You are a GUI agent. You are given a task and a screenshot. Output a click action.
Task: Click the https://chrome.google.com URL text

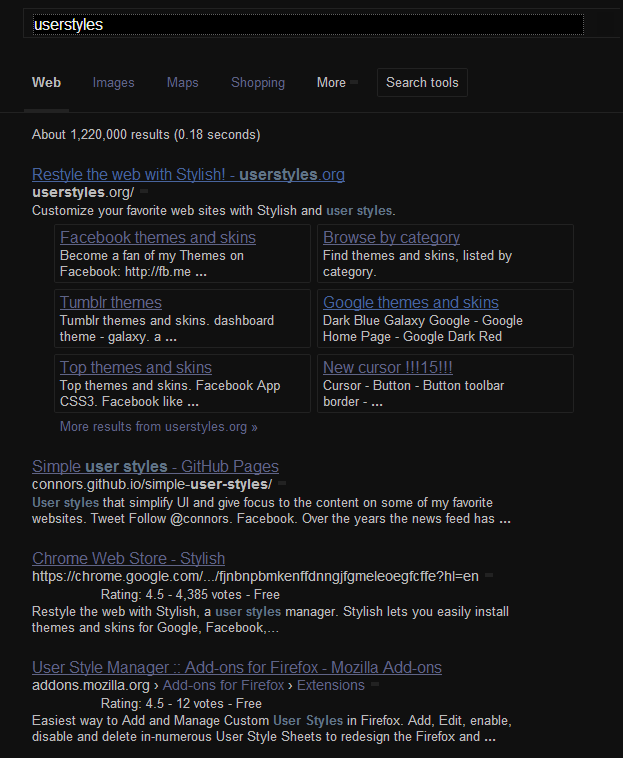pos(255,576)
